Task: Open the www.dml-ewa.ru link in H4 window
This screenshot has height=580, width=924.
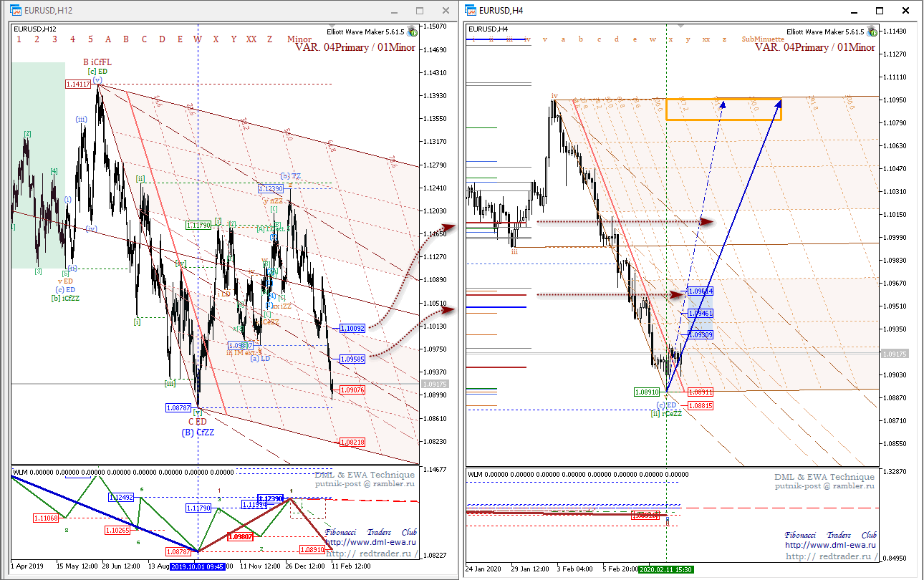Action: click(x=831, y=545)
